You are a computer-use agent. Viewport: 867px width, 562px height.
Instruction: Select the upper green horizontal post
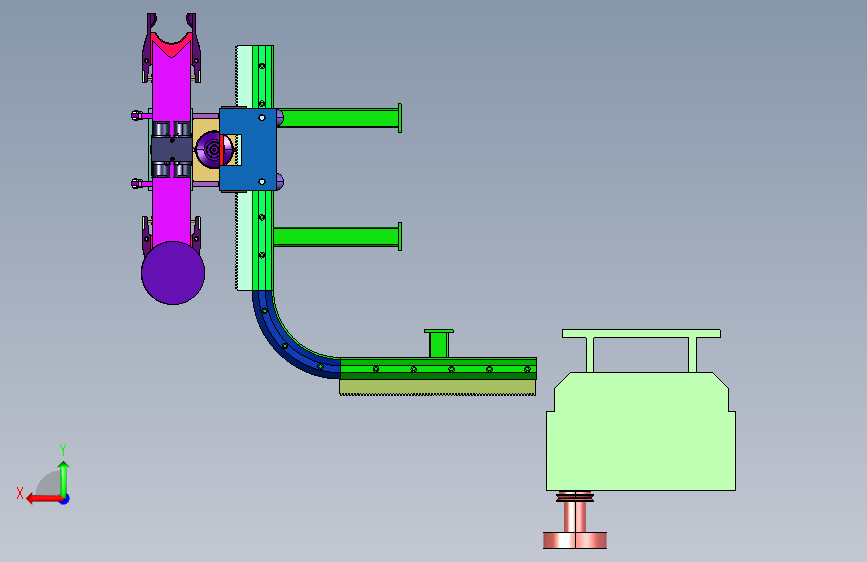(x=339, y=118)
